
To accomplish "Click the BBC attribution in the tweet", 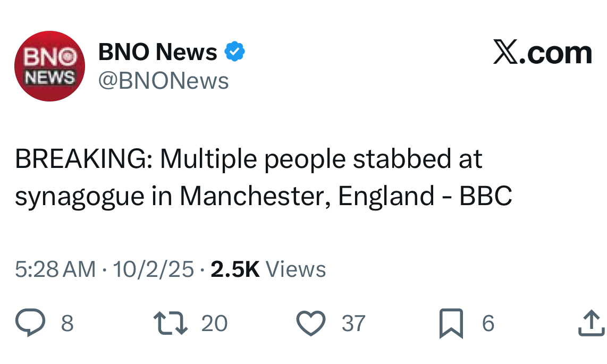I will point(485,197).
